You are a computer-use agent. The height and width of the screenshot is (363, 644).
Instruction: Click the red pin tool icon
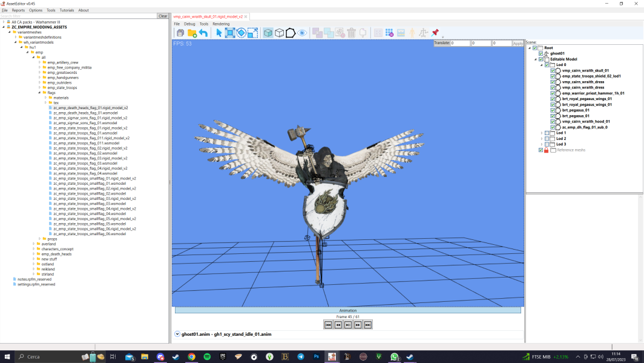pos(435,33)
